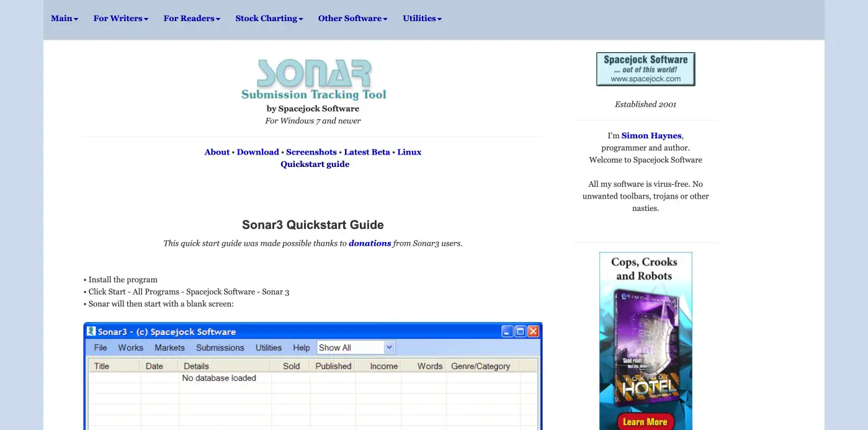
Task: Click the "by Spacejock Software" text
Action: click(x=313, y=109)
